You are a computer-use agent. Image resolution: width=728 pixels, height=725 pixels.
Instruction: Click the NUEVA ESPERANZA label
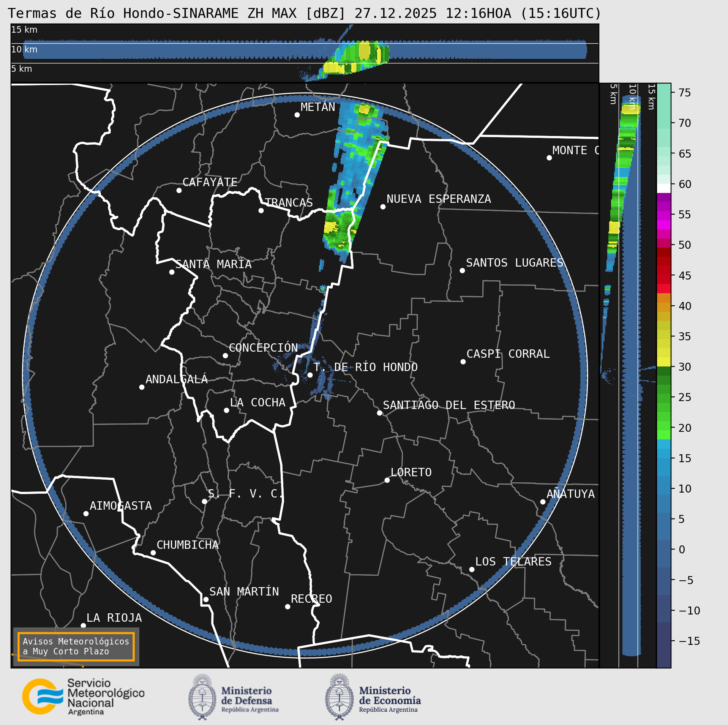pyautogui.click(x=439, y=199)
